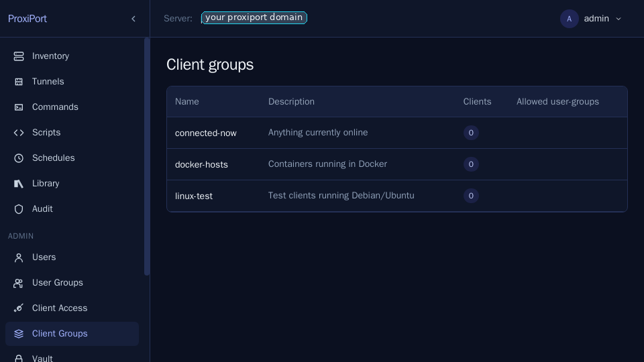
Task: Collapse the sidebar with the chevron icon
Action: pyautogui.click(x=133, y=19)
